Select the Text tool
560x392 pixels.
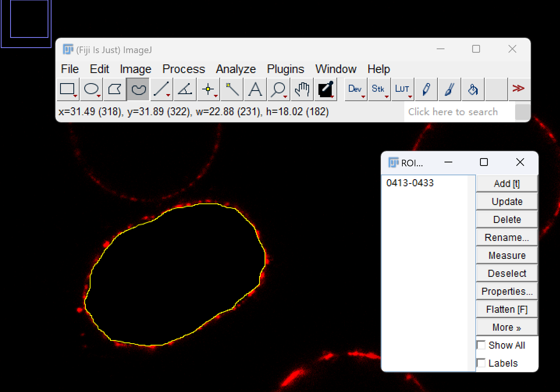[x=255, y=89]
